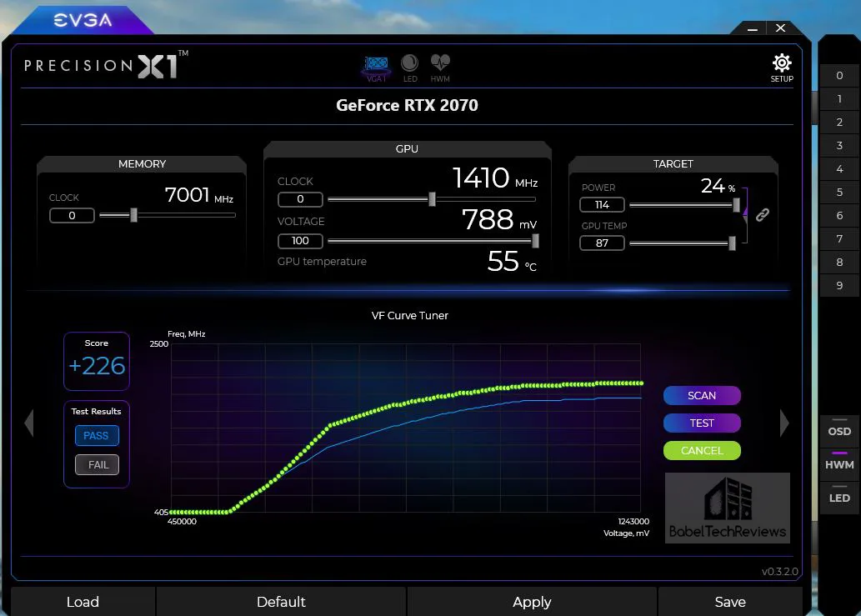Screen dimensions: 861x616
Task: Click the 55 °C GPU temperature reading
Action: [x=512, y=262]
